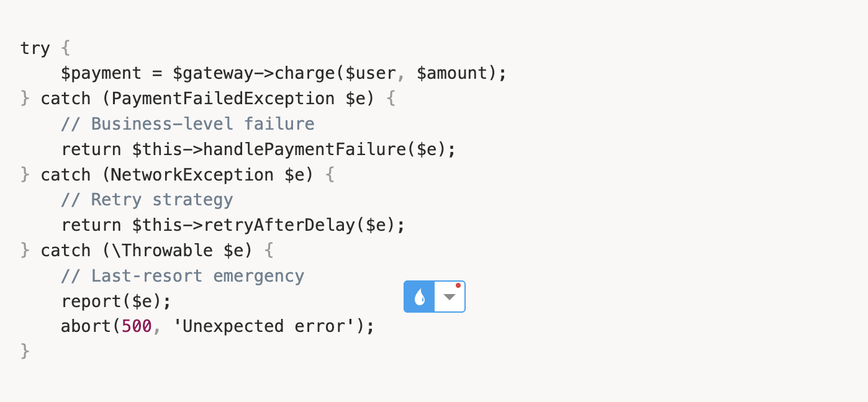The height and width of the screenshot is (402, 868).
Task: Click the '$amount' argument
Action: (x=451, y=74)
